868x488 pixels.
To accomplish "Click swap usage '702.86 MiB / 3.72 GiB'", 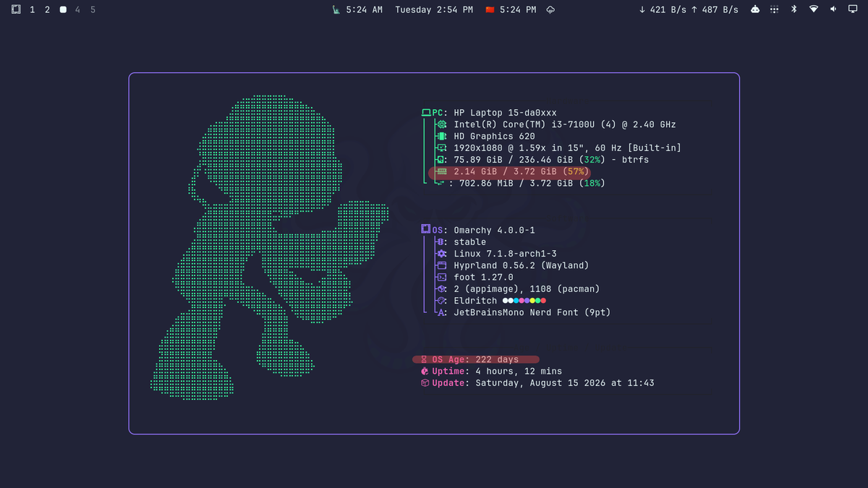I will (517, 184).
